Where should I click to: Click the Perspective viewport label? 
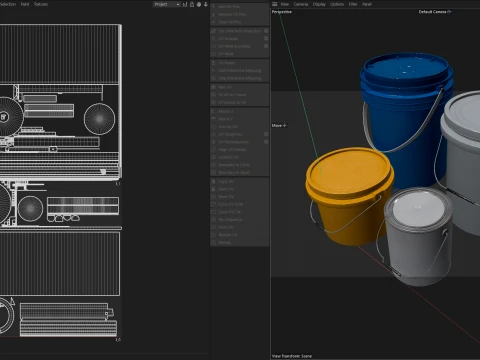tap(282, 12)
